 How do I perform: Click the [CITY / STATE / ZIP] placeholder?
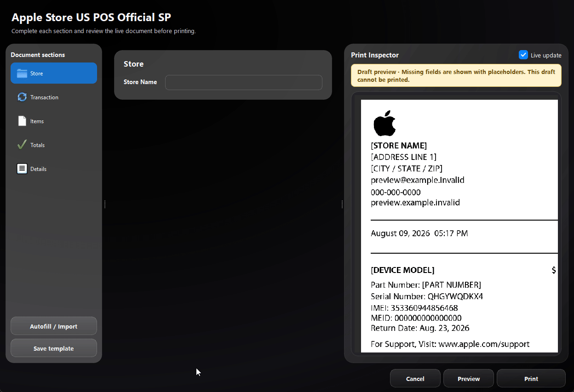[x=407, y=169]
